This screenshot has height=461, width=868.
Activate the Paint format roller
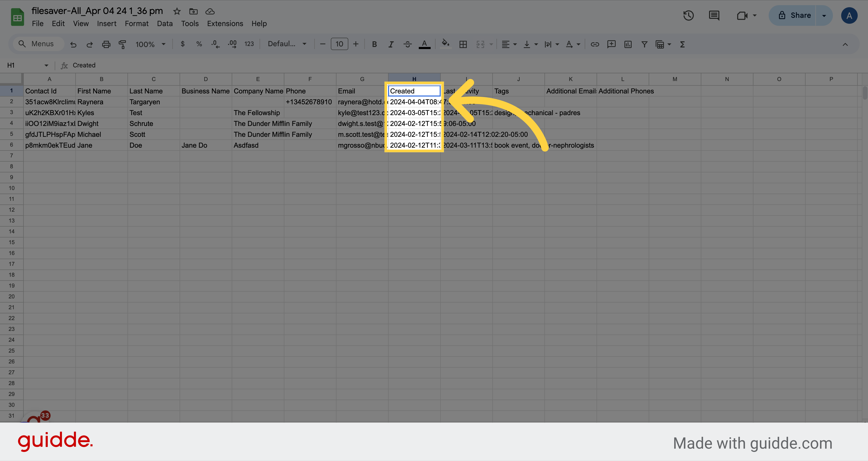(122, 44)
